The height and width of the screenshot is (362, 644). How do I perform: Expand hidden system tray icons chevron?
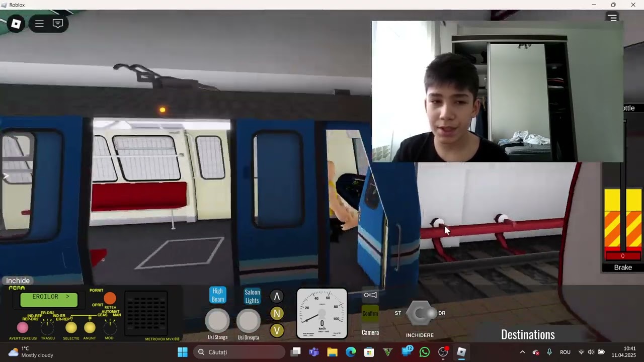click(x=522, y=352)
